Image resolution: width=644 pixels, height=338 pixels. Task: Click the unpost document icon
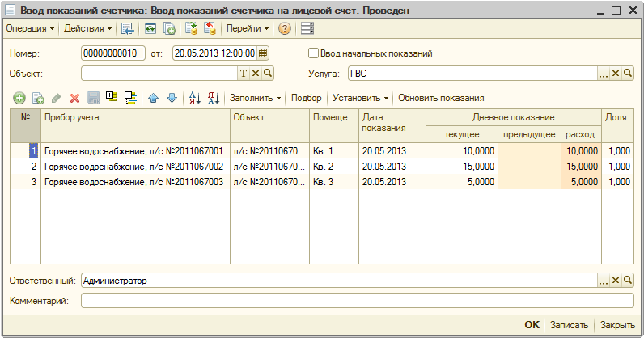pos(210,28)
